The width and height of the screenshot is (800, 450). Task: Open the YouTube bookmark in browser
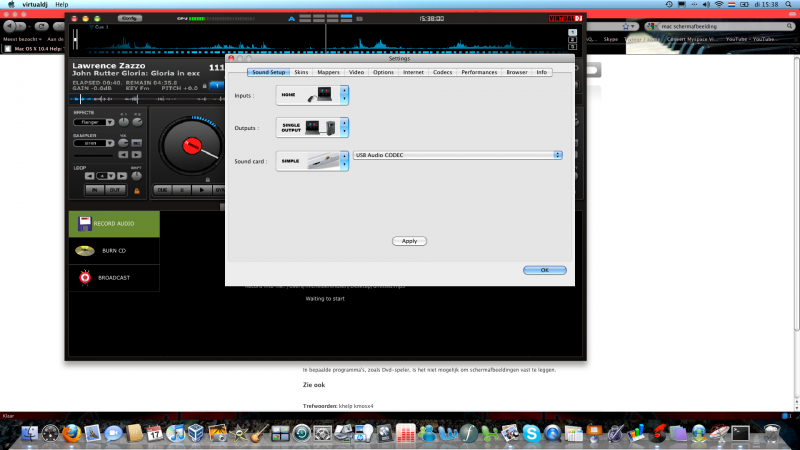750,39
